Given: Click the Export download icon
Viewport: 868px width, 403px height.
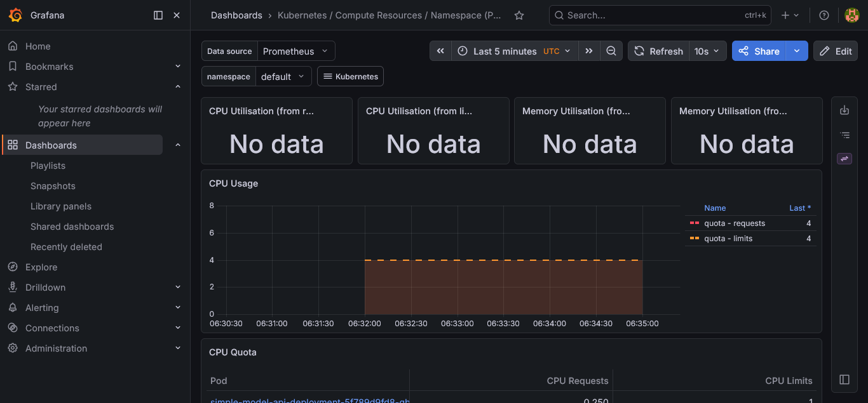Looking at the screenshot, I should tap(844, 110).
